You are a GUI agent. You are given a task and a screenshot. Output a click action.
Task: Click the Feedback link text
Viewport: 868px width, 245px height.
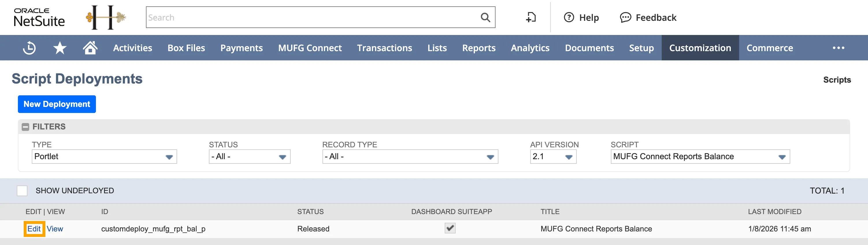point(656,18)
